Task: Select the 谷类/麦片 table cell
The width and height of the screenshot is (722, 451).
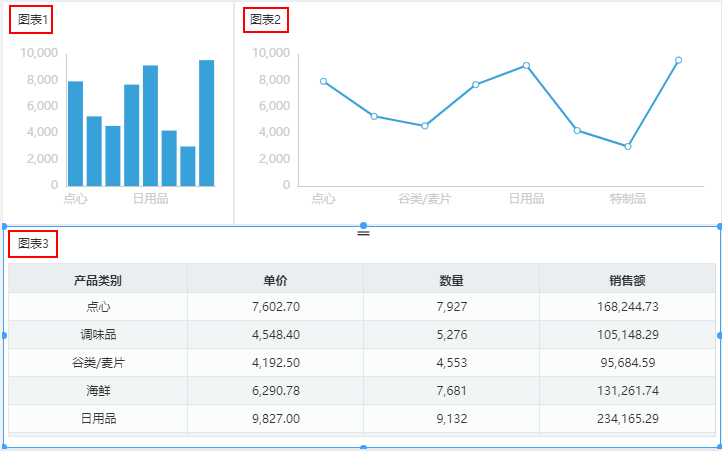Action: pyautogui.click(x=98, y=363)
